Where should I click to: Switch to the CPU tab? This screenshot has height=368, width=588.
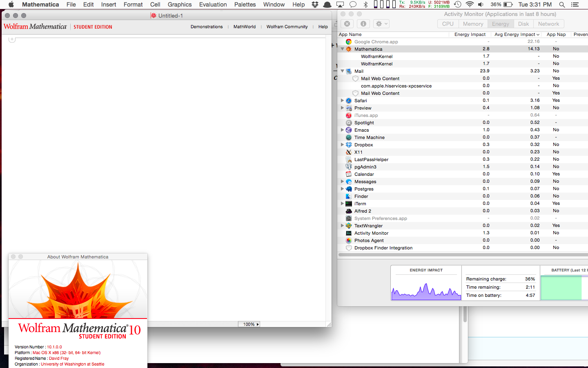pos(448,24)
